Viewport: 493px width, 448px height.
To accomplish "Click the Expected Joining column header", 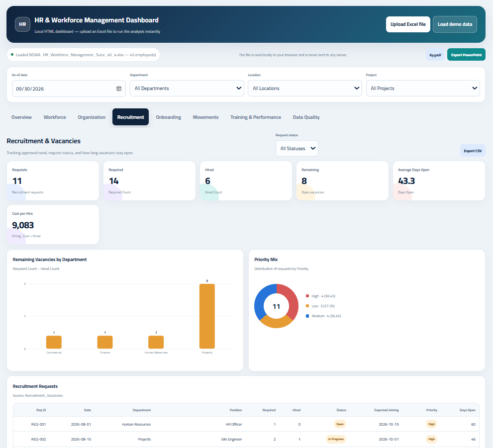I will (x=387, y=410).
